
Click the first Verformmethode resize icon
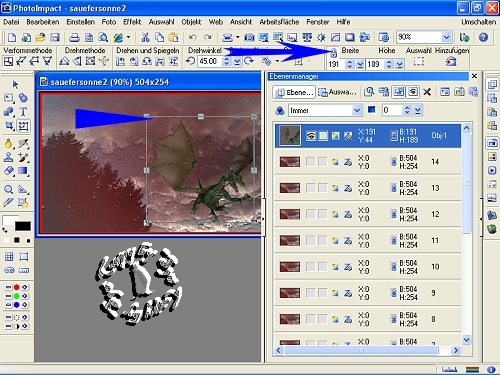(x=8, y=61)
